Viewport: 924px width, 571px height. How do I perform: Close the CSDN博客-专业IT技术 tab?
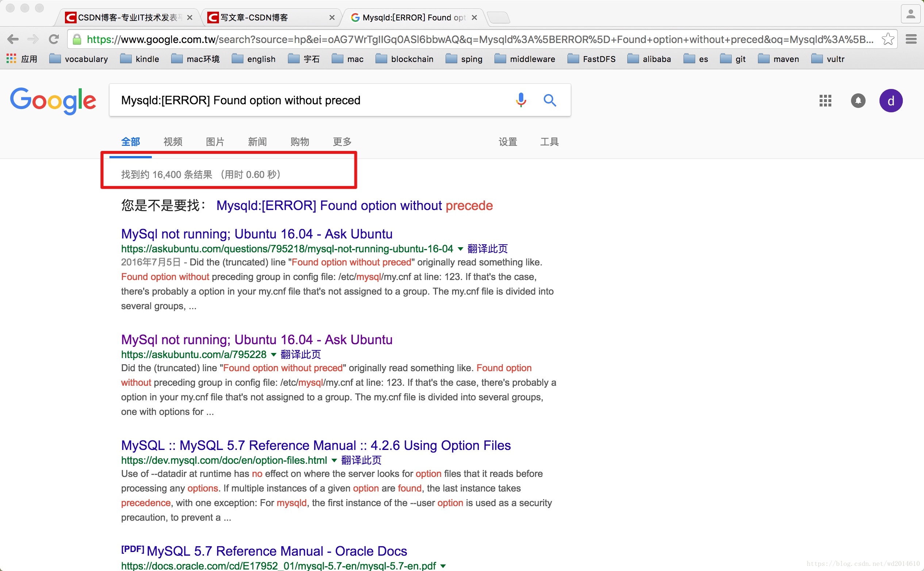pos(190,18)
